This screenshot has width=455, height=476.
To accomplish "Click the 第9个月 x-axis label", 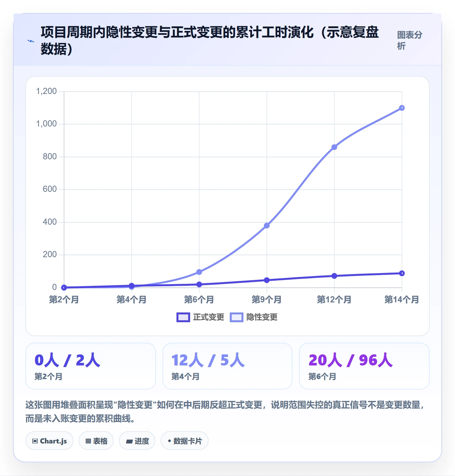I will tap(266, 299).
